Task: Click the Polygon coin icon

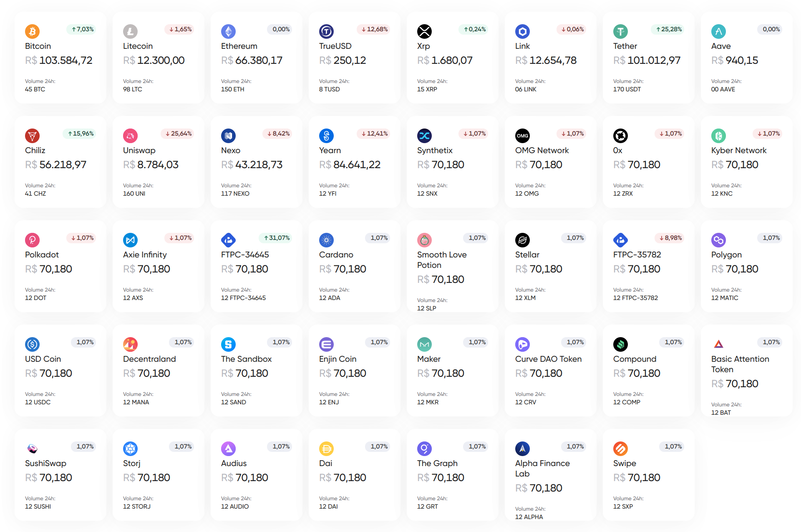Action: point(718,240)
